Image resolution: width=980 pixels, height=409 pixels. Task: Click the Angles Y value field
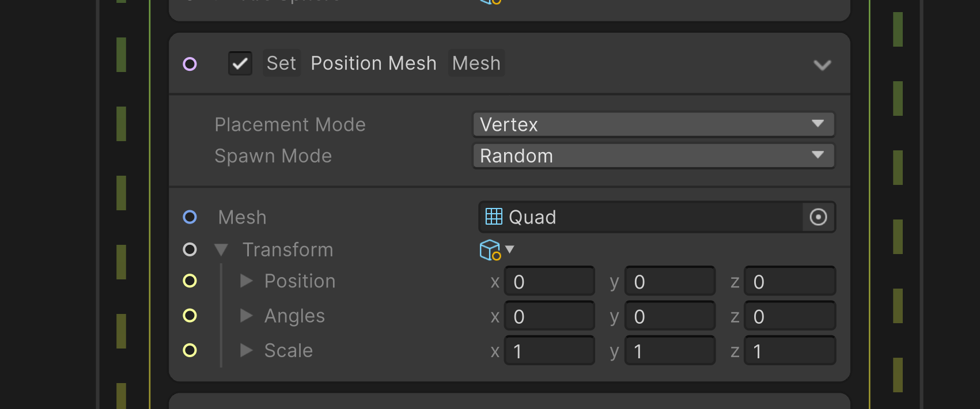click(x=670, y=316)
